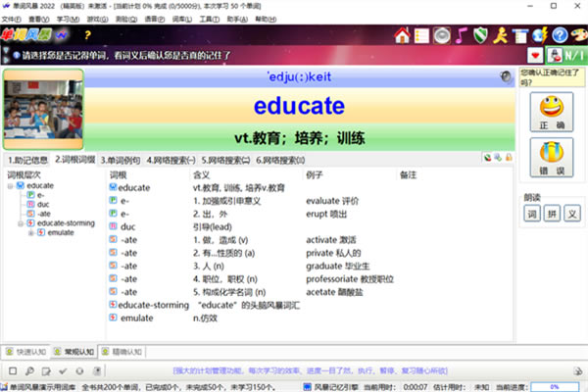
Task: Toggle the checkmark icon in bottom toolbar
Action: [63, 370]
